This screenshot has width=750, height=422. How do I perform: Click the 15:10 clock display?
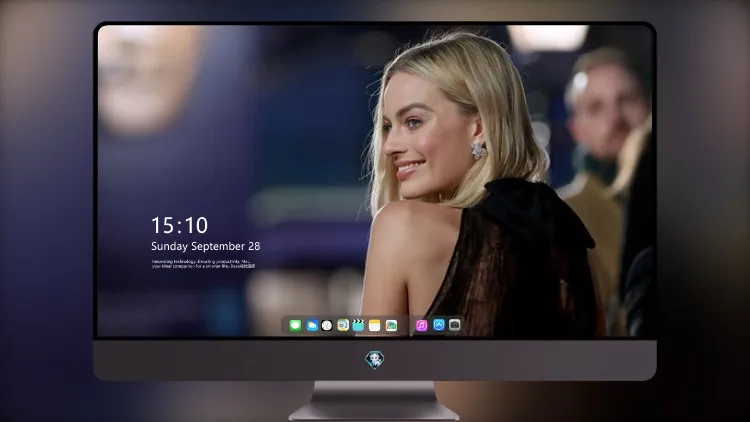click(x=179, y=225)
